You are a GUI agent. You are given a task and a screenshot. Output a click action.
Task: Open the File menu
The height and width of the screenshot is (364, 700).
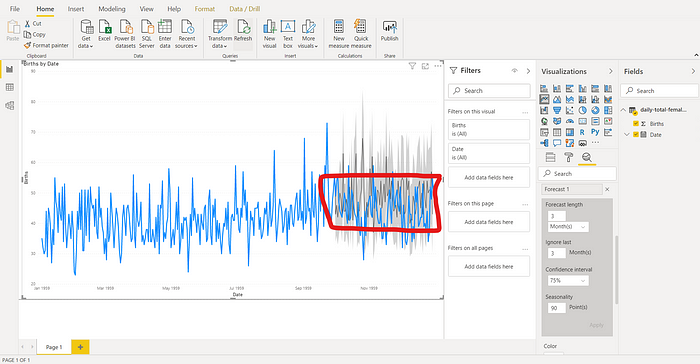(15, 9)
